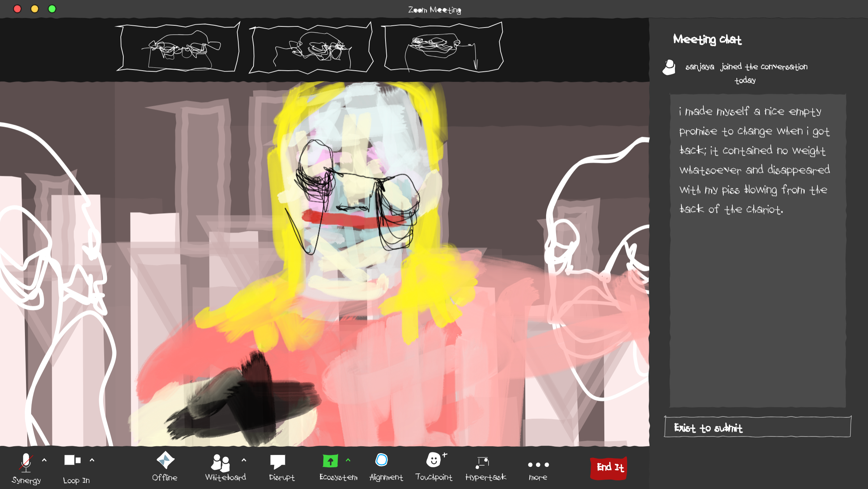Click the Touchpoint smiley reaction icon
Screen dimensions: 868x489
434,460
